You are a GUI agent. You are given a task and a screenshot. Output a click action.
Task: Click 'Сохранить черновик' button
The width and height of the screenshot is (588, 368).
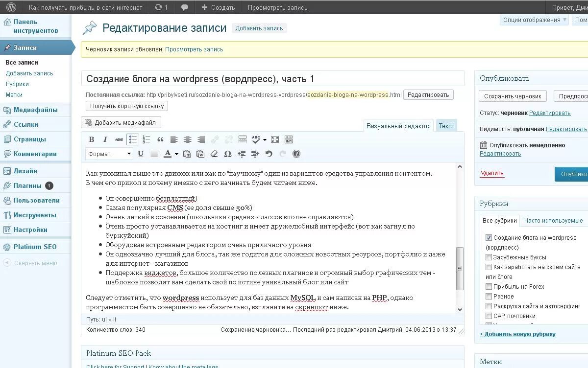point(513,96)
